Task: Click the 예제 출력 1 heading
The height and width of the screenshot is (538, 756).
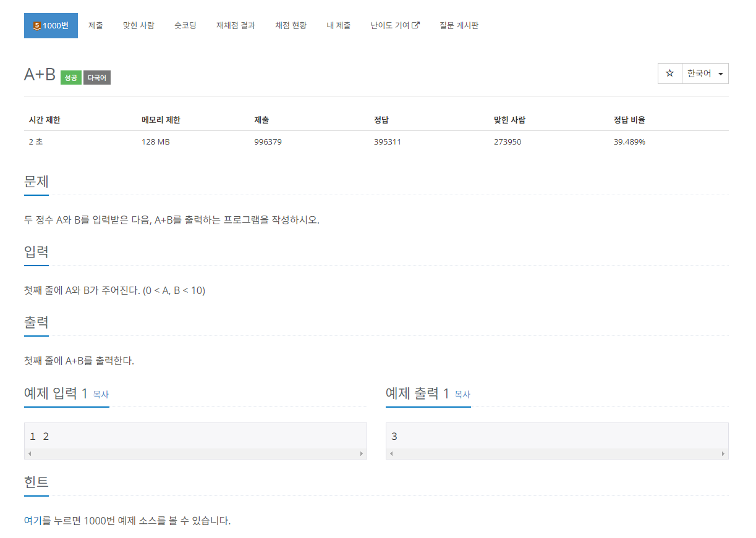Action: coord(417,393)
